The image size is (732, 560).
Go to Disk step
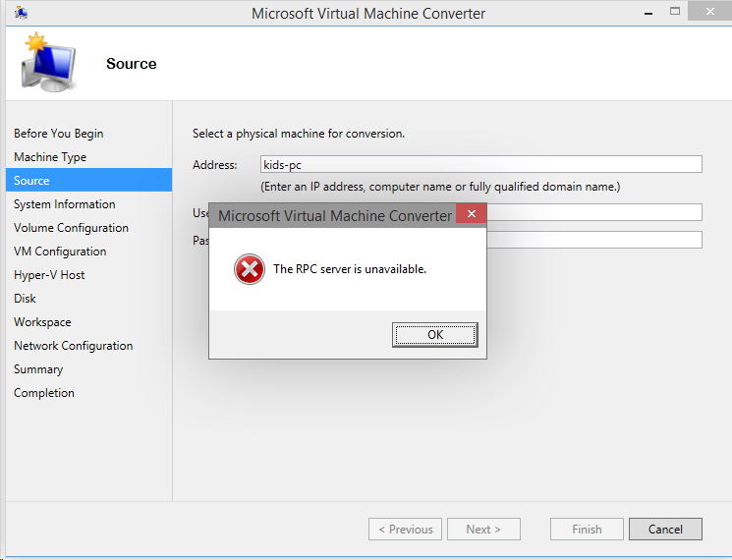pyautogui.click(x=25, y=299)
